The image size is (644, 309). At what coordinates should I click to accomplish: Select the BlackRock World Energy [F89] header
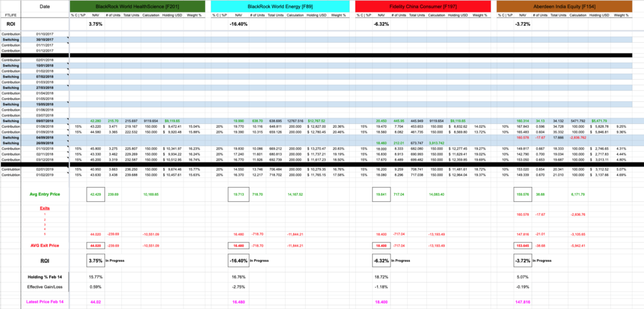coord(279,6)
